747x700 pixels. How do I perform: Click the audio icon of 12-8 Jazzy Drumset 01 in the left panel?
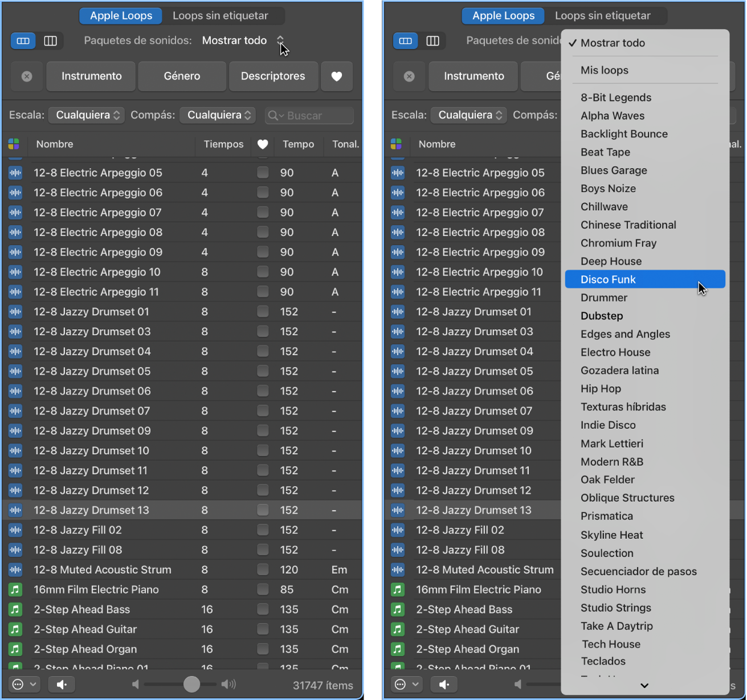[15, 312]
